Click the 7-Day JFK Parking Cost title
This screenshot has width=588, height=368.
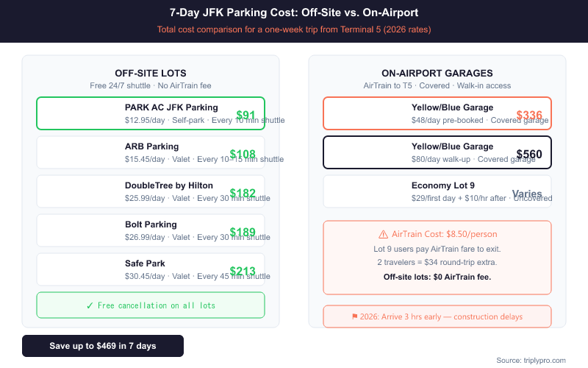coord(294,13)
